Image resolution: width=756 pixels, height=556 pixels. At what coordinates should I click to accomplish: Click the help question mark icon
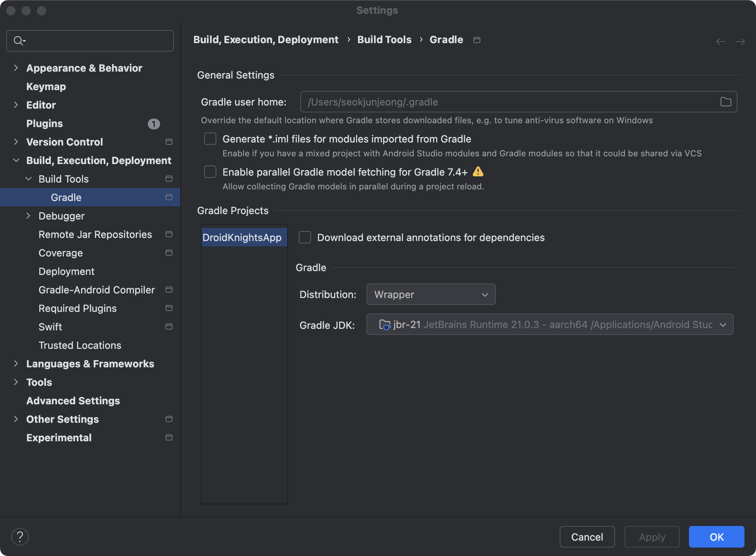(20, 537)
